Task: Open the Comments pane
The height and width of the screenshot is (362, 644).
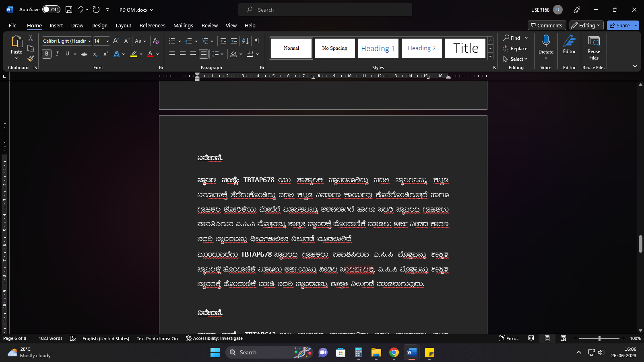Action: (547, 25)
